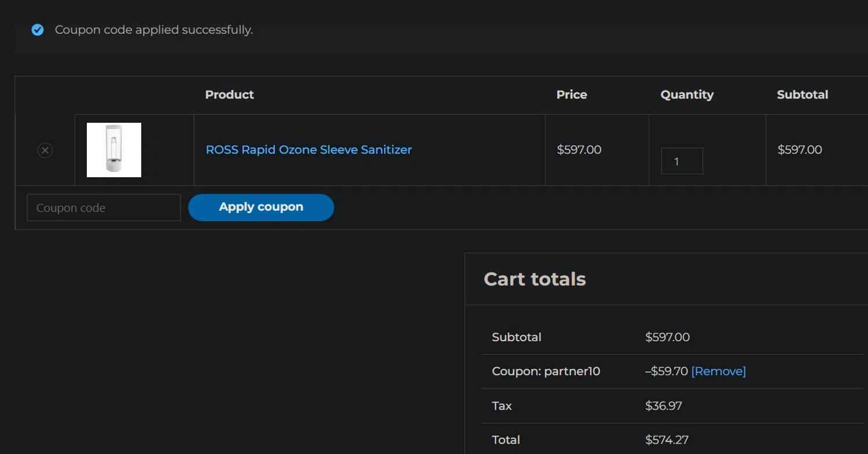Click the Cart totals heading

click(x=535, y=279)
